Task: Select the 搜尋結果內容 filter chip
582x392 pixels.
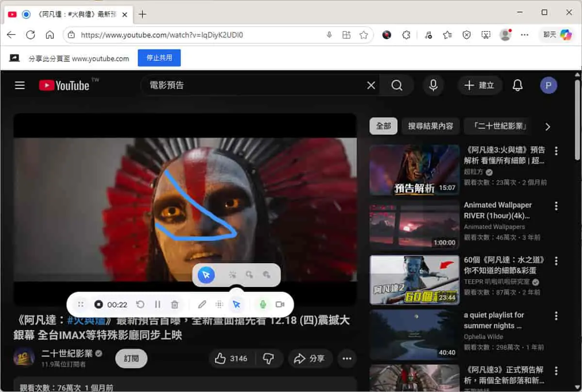Action: pos(431,126)
